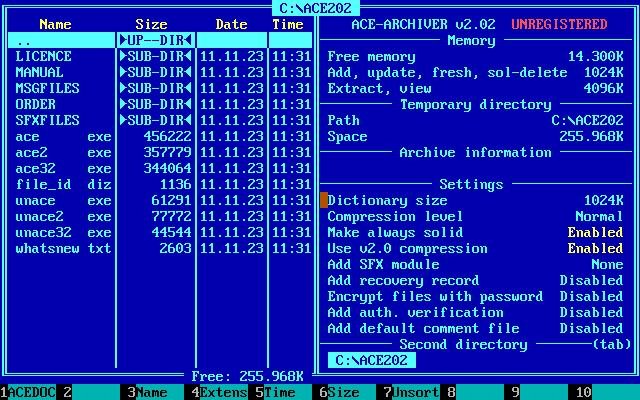This screenshot has width=640, height=400.
Task: Click the Free memory 14.300K value
Action: point(596,56)
